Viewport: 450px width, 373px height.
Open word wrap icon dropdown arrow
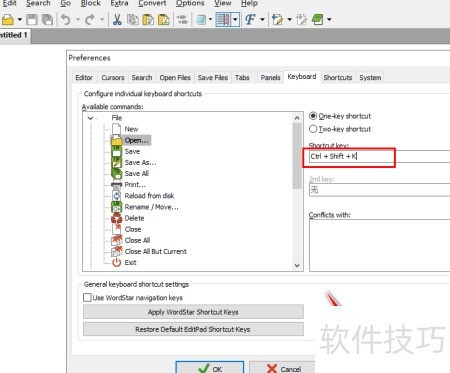pos(235,20)
